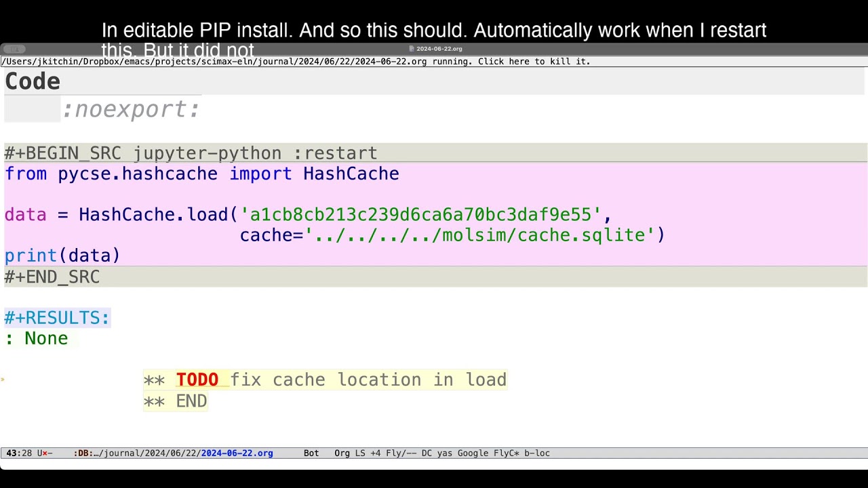Screen dimensions: 868x488
Task: Click the buffer modified status 'U×-'
Action: point(45,453)
